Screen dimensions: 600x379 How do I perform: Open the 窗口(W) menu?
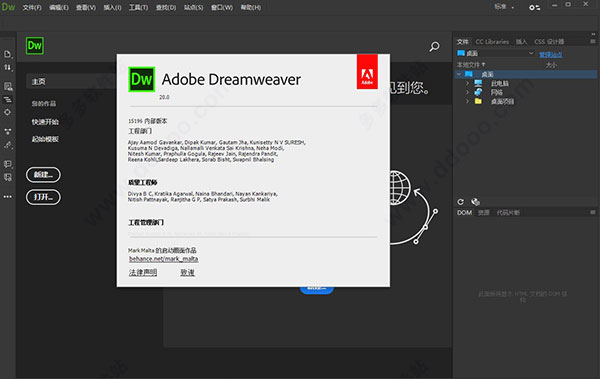click(222, 8)
